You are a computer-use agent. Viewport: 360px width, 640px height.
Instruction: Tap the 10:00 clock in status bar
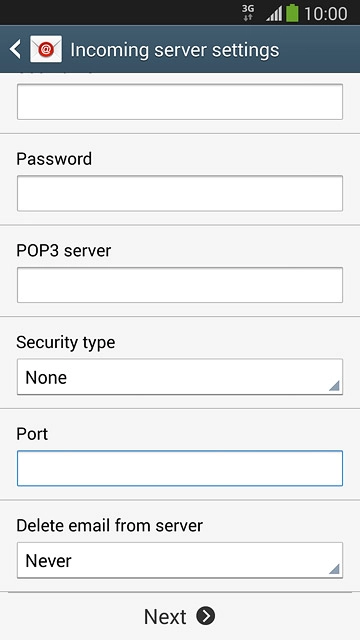(326, 14)
